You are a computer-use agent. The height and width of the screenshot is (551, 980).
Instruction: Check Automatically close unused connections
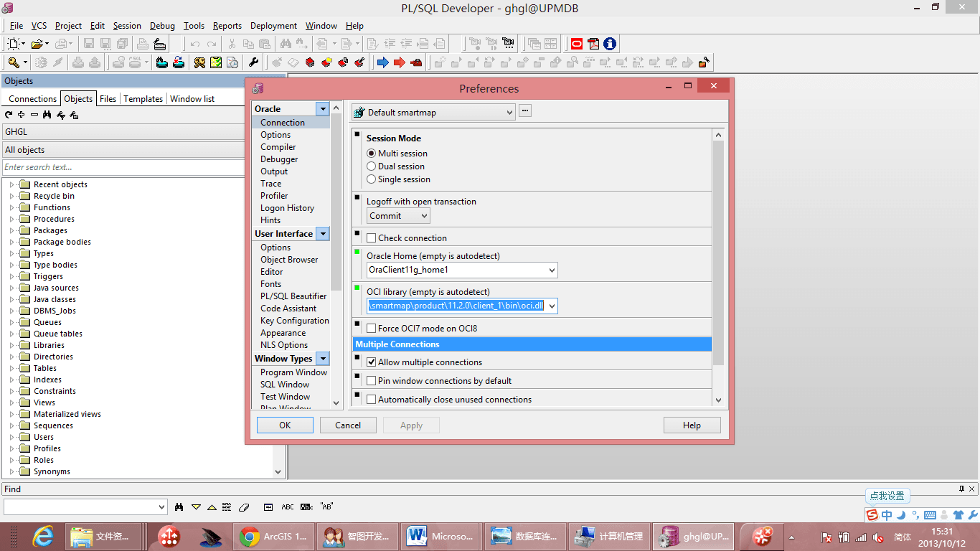click(x=372, y=400)
